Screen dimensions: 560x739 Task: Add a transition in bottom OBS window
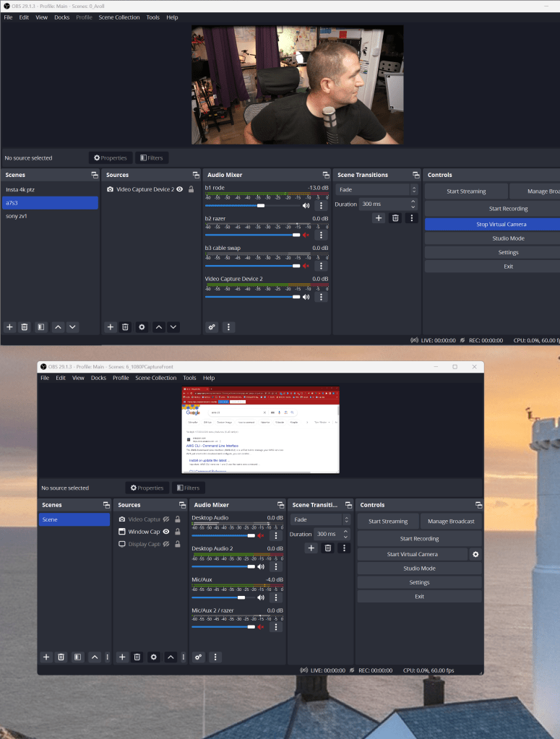tap(311, 548)
